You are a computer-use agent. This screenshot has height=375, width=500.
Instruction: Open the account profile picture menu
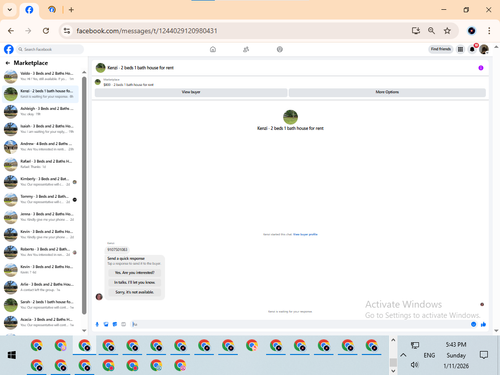click(484, 49)
